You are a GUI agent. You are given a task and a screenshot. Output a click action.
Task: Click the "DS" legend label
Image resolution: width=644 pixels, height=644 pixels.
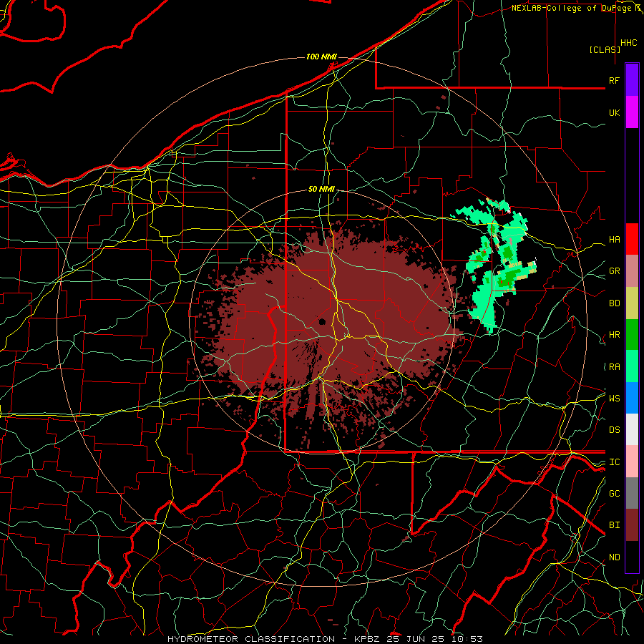click(x=614, y=430)
